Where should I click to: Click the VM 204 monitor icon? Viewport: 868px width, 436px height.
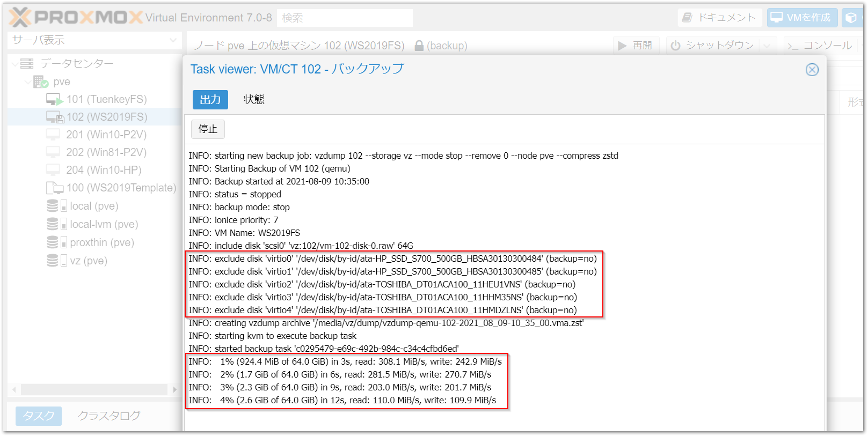[x=53, y=170]
